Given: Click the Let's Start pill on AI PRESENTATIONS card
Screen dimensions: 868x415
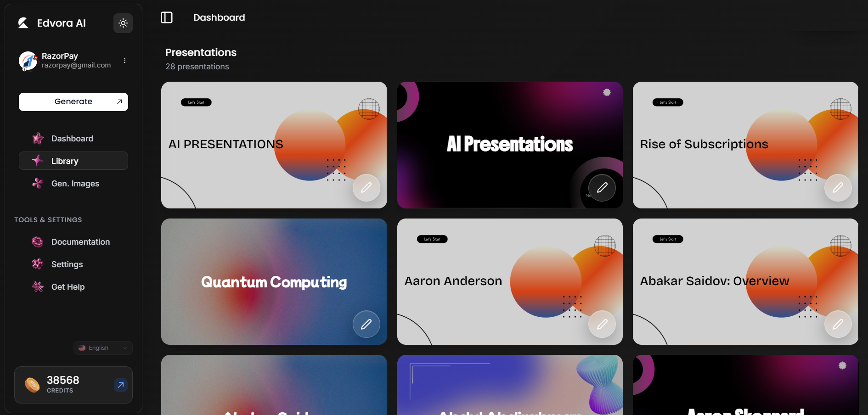Looking at the screenshot, I should [x=196, y=102].
